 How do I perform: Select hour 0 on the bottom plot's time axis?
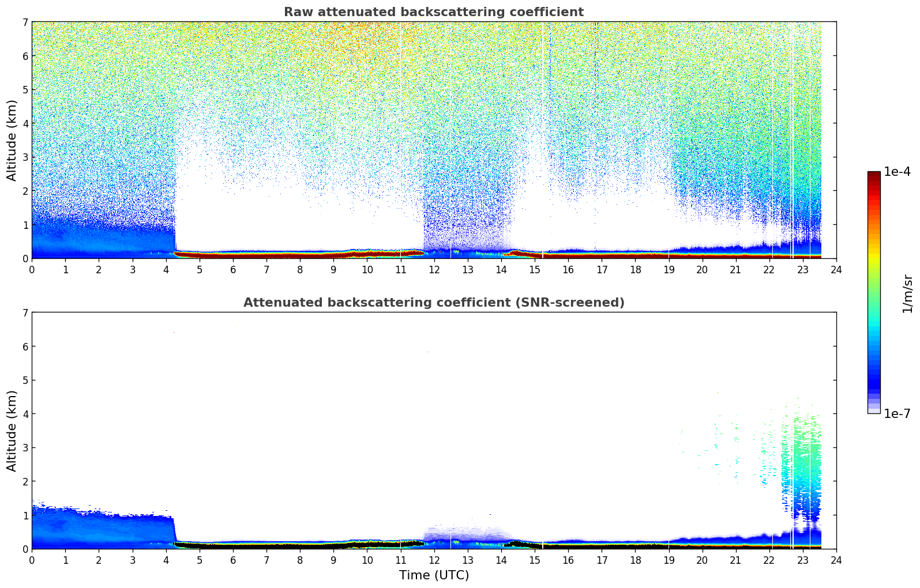(32, 560)
